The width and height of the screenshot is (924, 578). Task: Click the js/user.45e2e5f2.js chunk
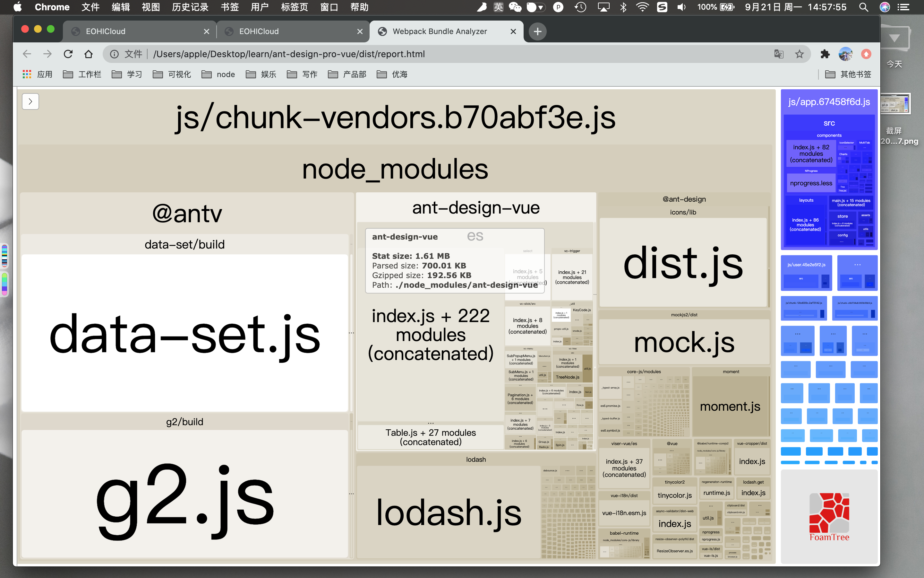[x=806, y=273]
